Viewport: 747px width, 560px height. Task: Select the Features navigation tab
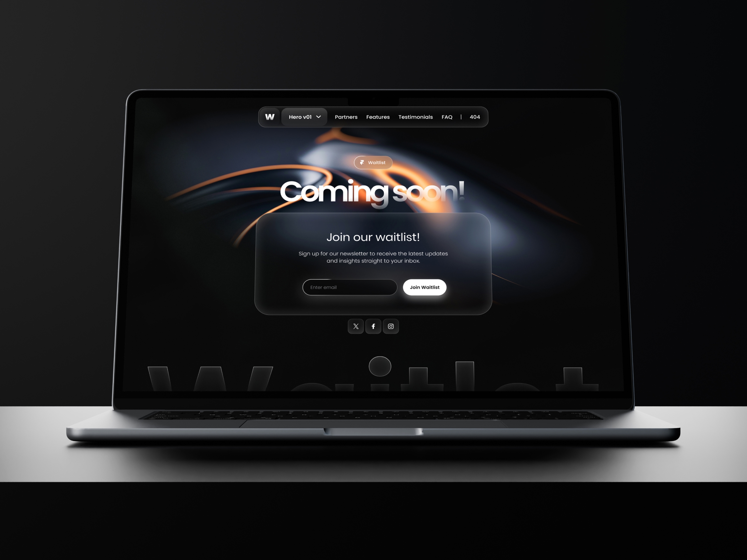tap(378, 116)
